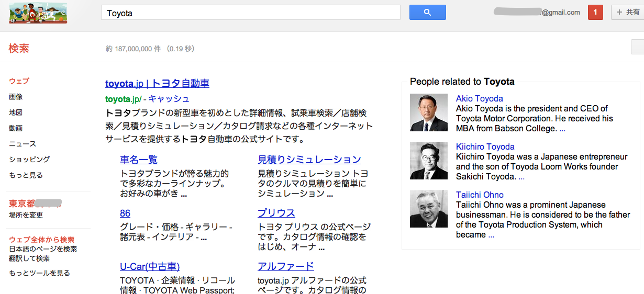Click the green toyota.jp/ URL text
This screenshot has height=294, width=644.
tap(123, 99)
